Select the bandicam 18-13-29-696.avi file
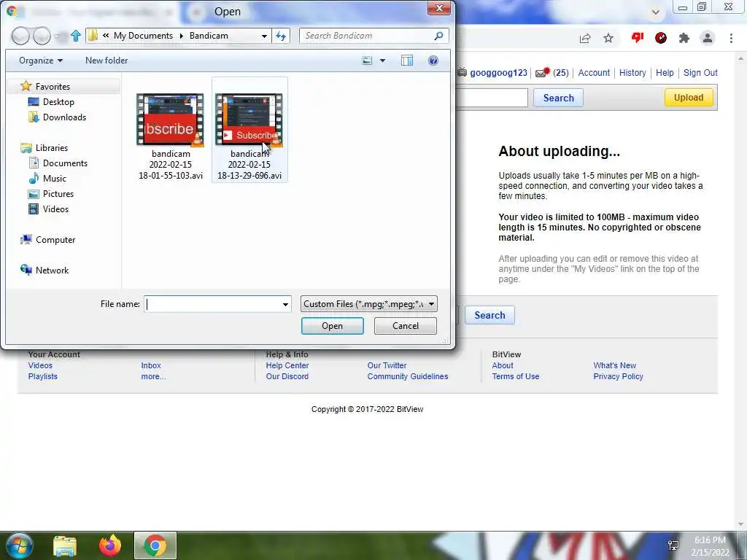The image size is (747, 560). click(x=249, y=130)
